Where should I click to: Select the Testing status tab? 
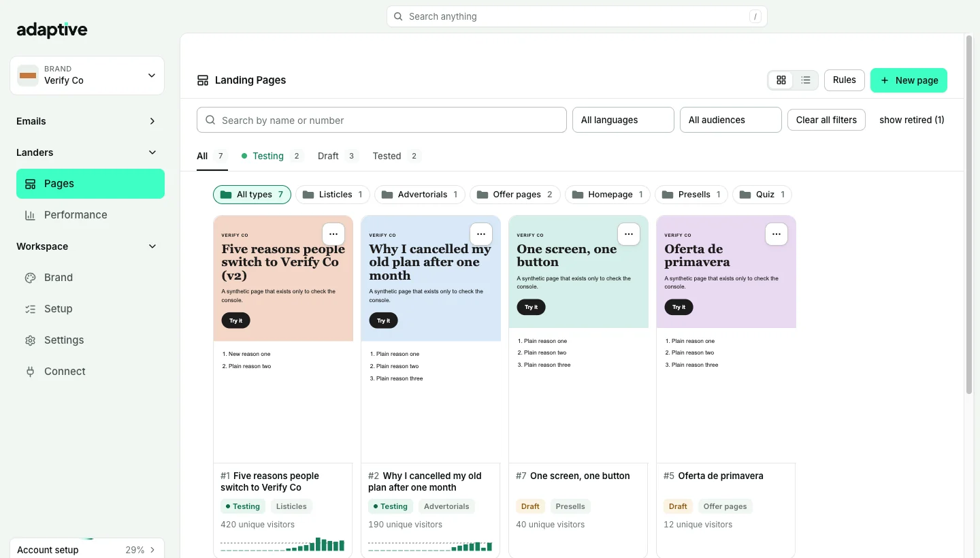pyautogui.click(x=272, y=156)
